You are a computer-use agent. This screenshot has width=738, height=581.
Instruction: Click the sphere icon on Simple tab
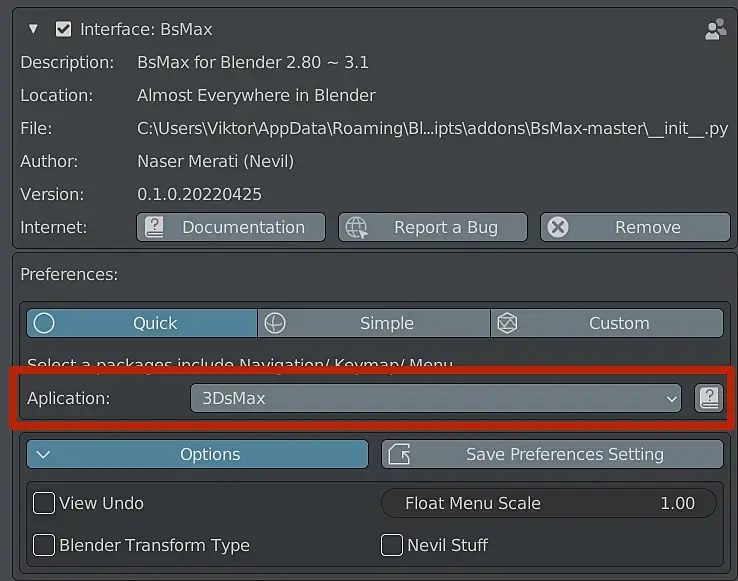[x=275, y=323]
